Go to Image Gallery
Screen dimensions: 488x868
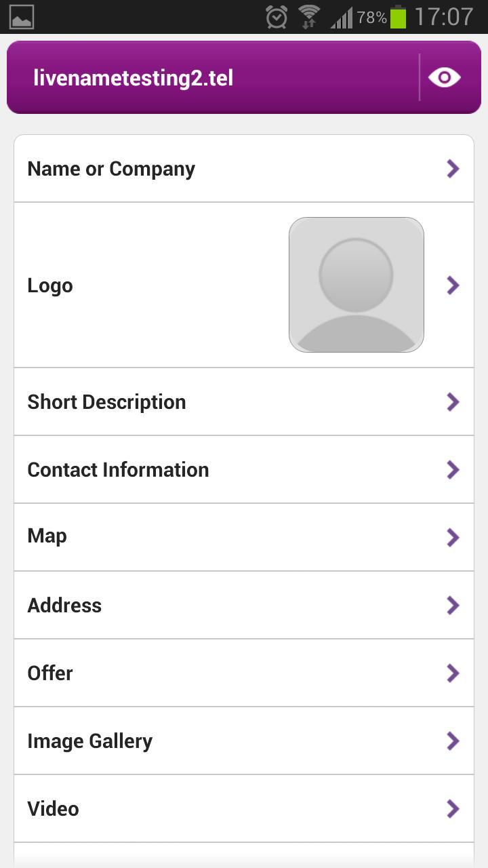[90, 741]
